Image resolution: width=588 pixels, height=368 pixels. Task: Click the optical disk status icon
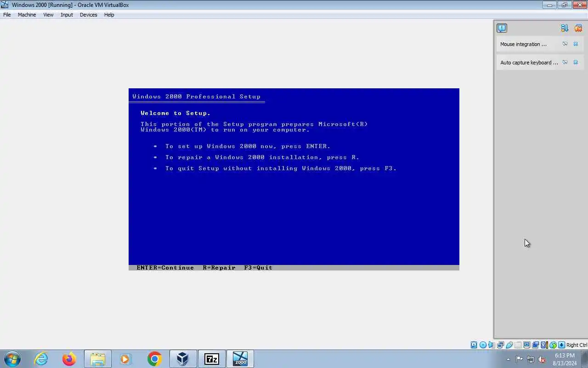pos(483,345)
